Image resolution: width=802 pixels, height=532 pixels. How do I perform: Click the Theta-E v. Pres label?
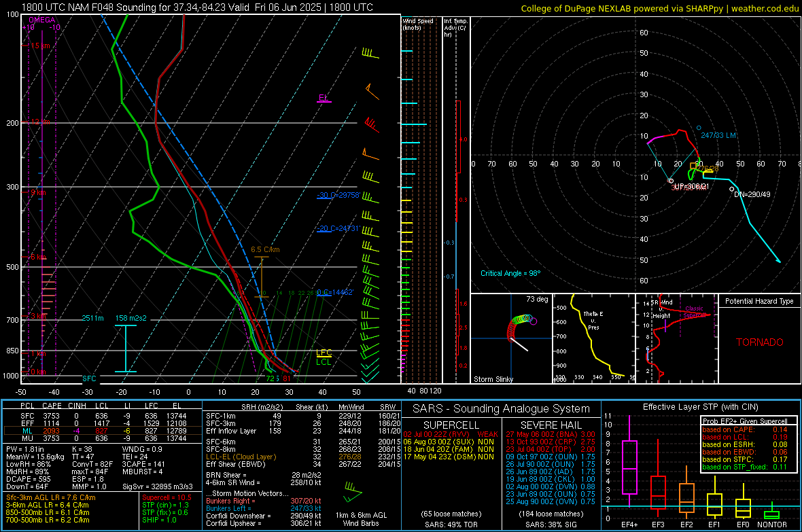(593, 320)
